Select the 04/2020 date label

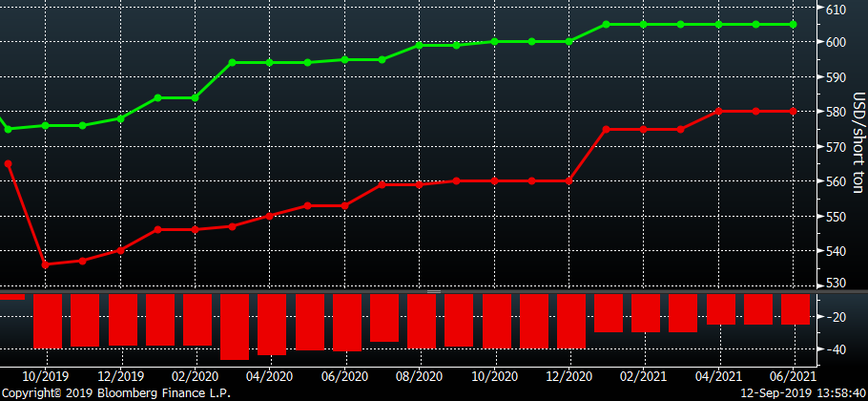(x=270, y=375)
